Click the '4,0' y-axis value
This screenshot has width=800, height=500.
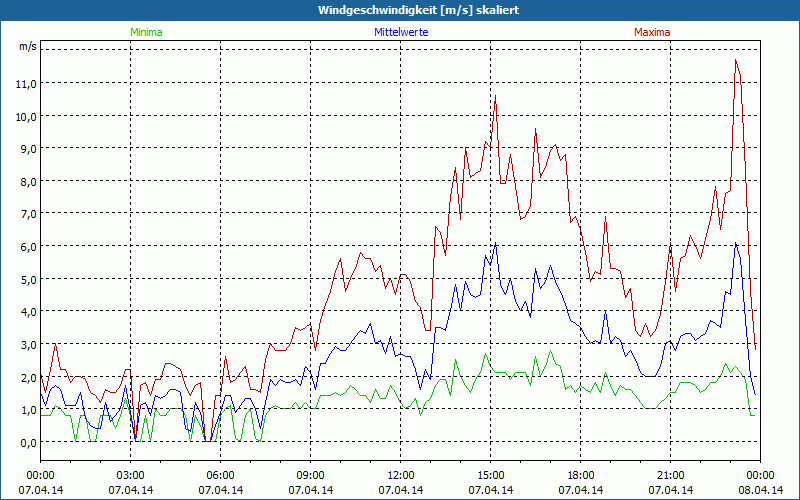pos(28,312)
